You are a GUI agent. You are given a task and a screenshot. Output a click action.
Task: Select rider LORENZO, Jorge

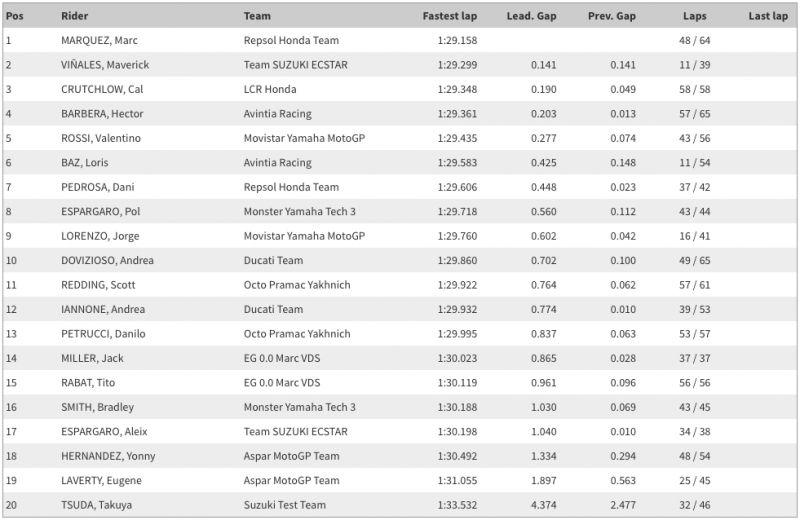(100, 236)
